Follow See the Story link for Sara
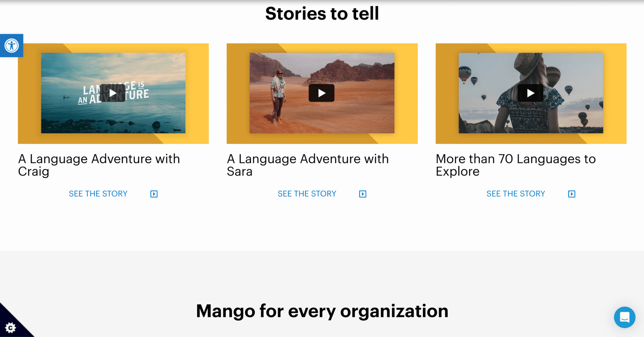The height and width of the screenshot is (337, 644). (307, 194)
